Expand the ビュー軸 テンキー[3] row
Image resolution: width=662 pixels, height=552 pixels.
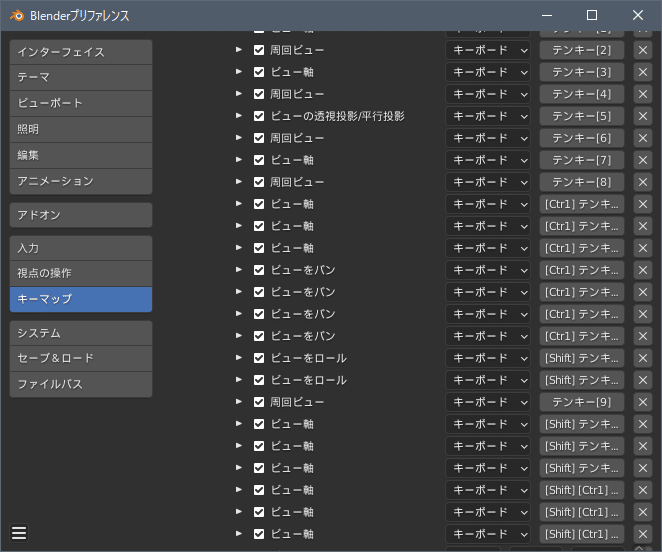(239, 72)
